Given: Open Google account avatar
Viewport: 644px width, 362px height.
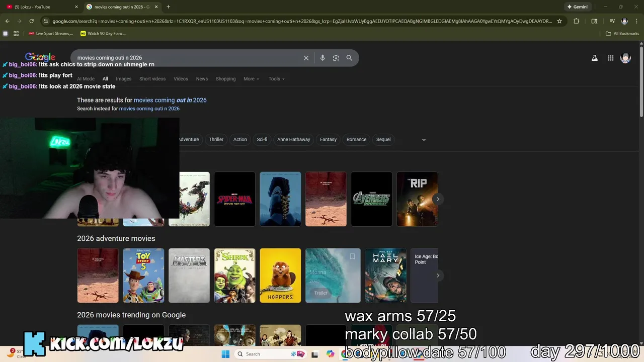Looking at the screenshot, I should coord(625,58).
